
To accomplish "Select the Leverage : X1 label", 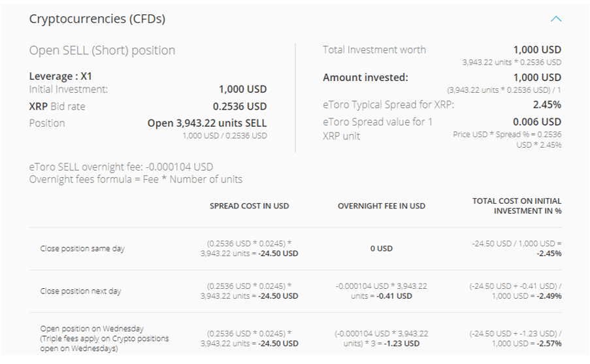I will click(60, 76).
